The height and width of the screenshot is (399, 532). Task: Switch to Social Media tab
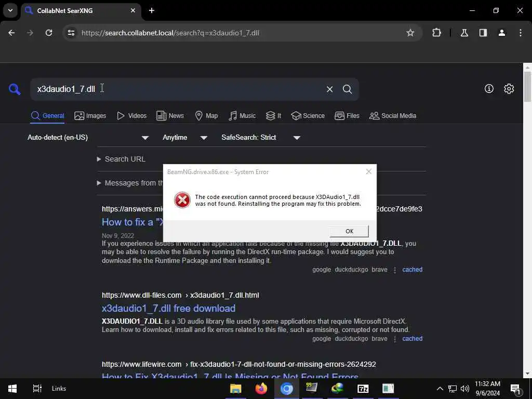(393, 116)
